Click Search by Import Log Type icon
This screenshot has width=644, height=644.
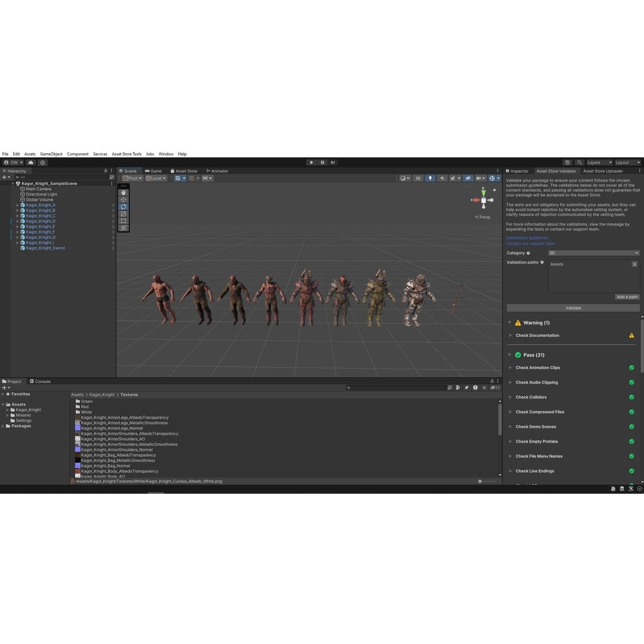(475, 388)
